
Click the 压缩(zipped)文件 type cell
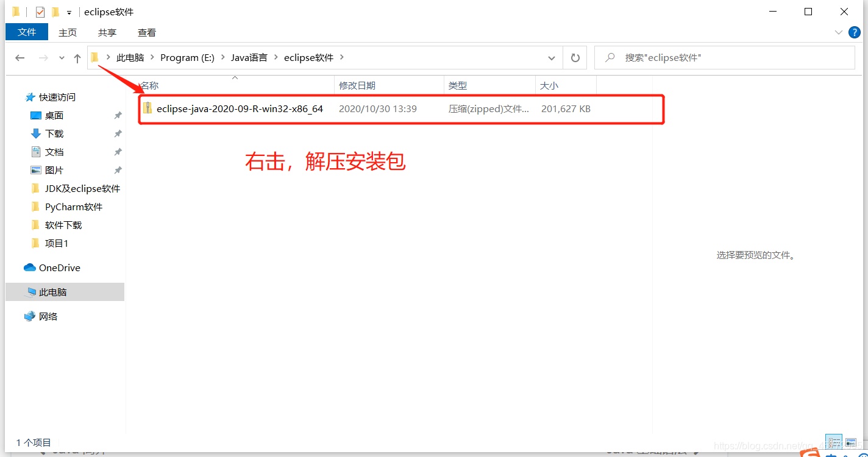[x=489, y=109]
